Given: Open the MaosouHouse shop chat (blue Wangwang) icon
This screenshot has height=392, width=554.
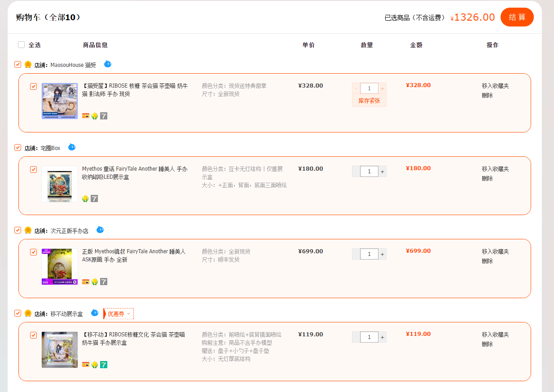Looking at the screenshot, I should pos(108,64).
